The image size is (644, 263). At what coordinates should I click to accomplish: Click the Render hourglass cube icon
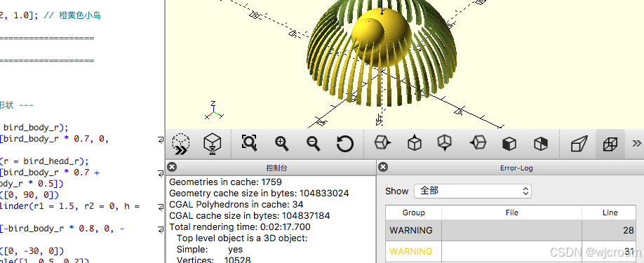point(213,144)
